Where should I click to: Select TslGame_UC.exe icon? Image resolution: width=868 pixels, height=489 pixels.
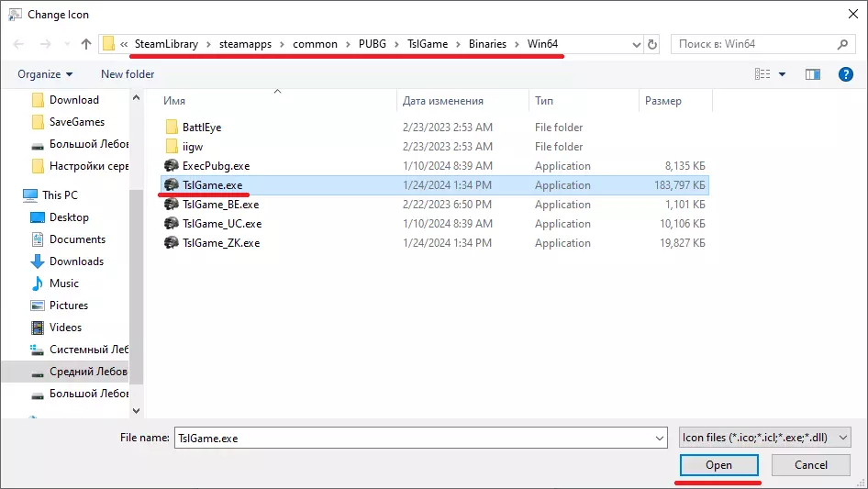pos(172,224)
